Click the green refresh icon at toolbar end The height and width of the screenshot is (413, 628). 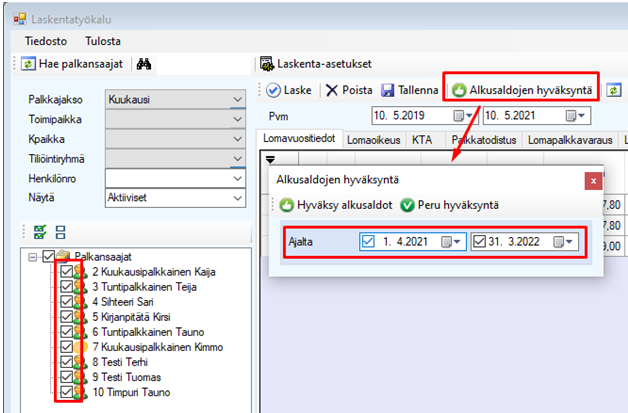click(x=614, y=90)
